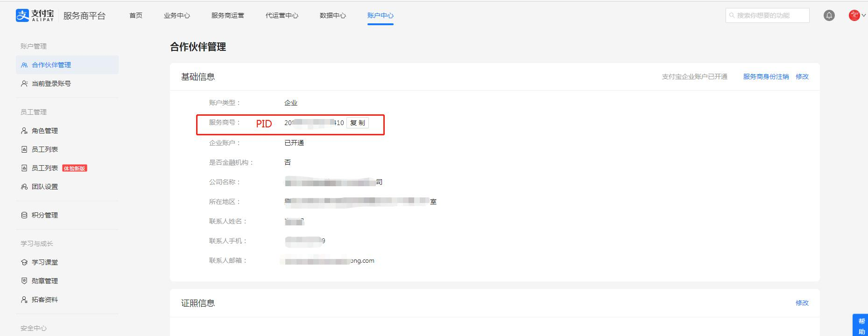Screen dimensions: 868x336
Task: Click the 学习课堂 graduation cap icon
Action: pyautogui.click(x=24, y=262)
